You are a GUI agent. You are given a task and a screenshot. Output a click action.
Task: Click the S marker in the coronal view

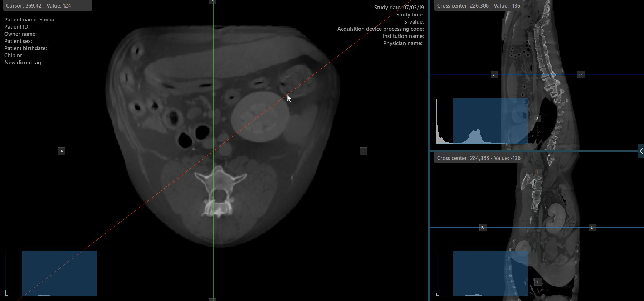pos(537,282)
